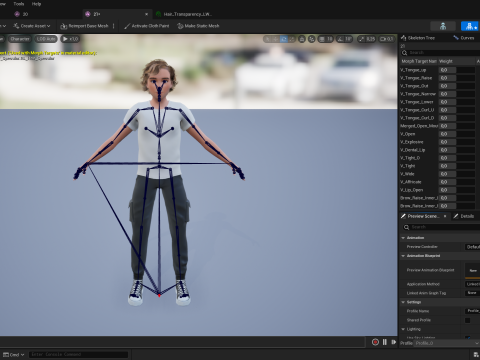Image resolution: width=480 pixels, height=360 pixels.
Task: Click the Profile Name field
Action: tap(473, 311)
